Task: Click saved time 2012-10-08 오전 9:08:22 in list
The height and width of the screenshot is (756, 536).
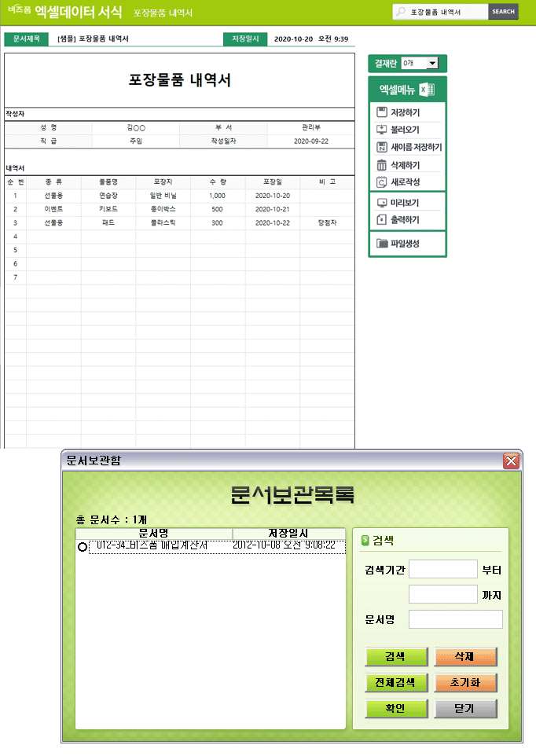Action: 284,545
